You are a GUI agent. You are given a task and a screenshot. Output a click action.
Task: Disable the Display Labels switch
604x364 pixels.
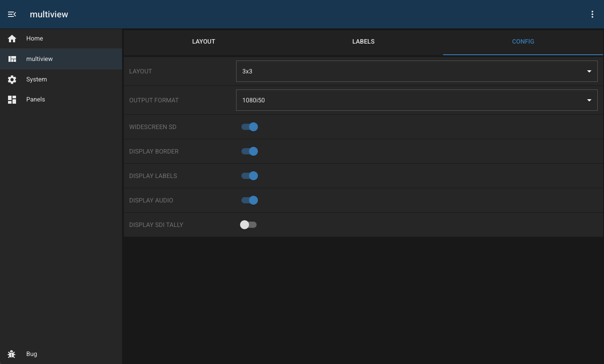(249, 176)
